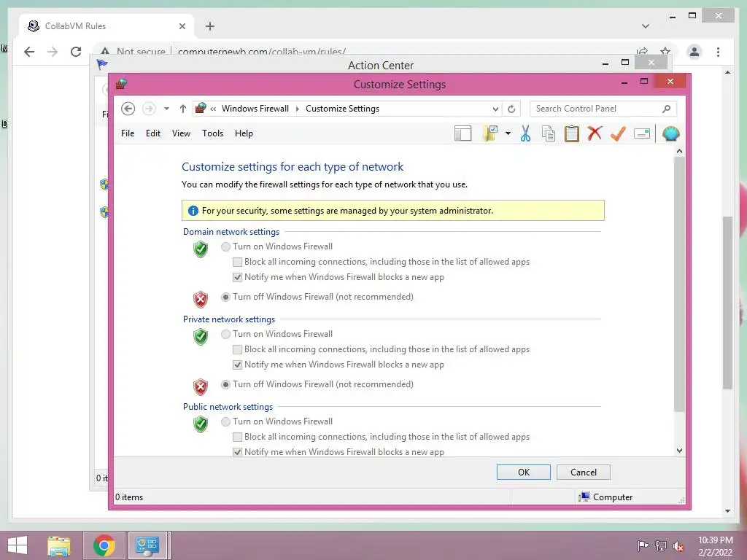Expand the '<<' breadcrumb overflow chevron
The width and height of the screenshot is (747, 560).
pos(213,109)
